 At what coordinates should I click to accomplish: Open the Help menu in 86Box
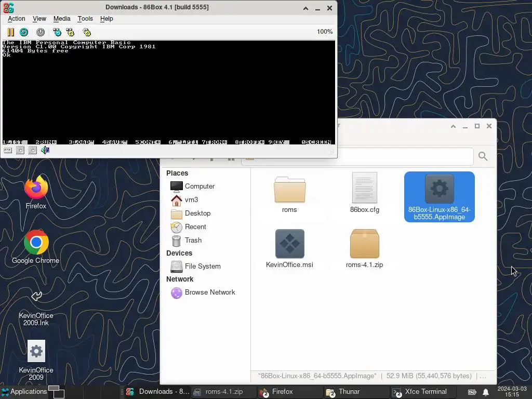pyautogui.click(x=107, y=19)
